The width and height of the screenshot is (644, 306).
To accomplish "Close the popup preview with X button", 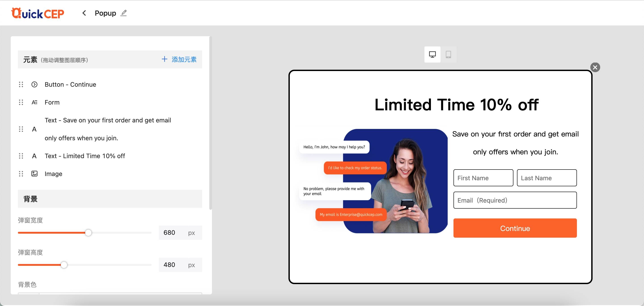I will (x=595, y=67).
